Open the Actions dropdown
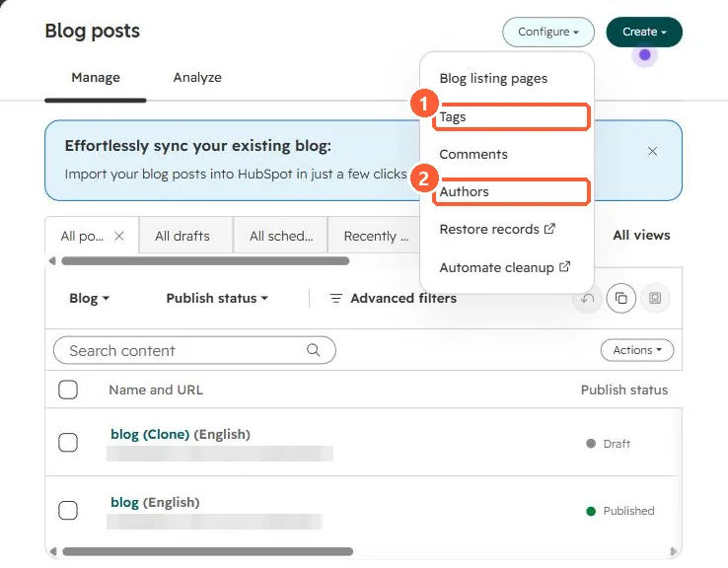728x568 pixels. 637,350
